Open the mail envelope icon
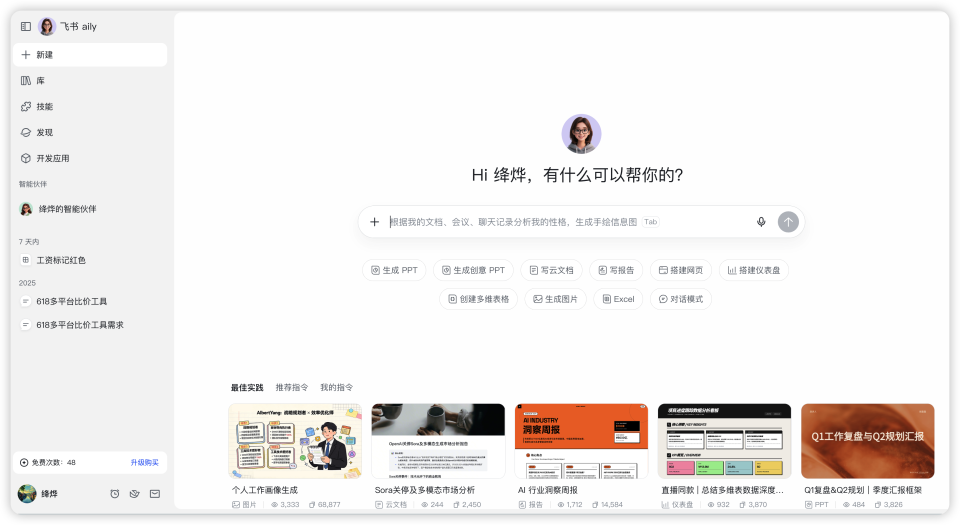This screenshot has height=525, width=960. point(155,494)
